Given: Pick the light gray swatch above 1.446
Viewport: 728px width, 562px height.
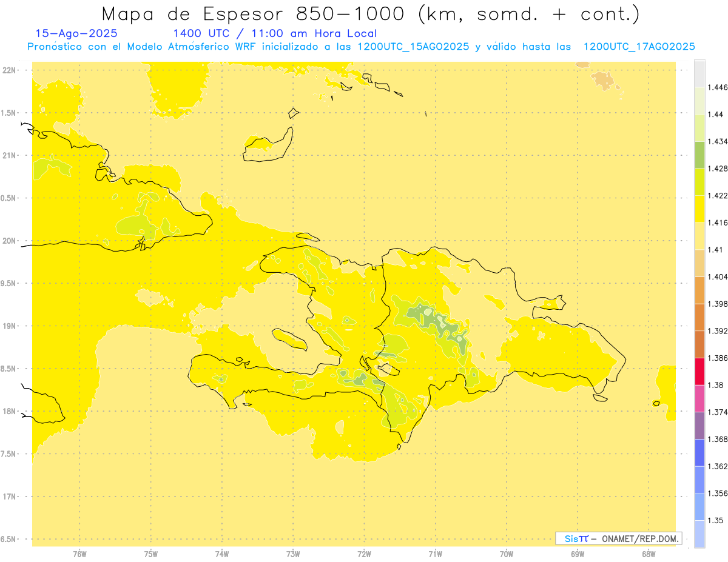Looking at the screenshot, I should coord(699,73).
